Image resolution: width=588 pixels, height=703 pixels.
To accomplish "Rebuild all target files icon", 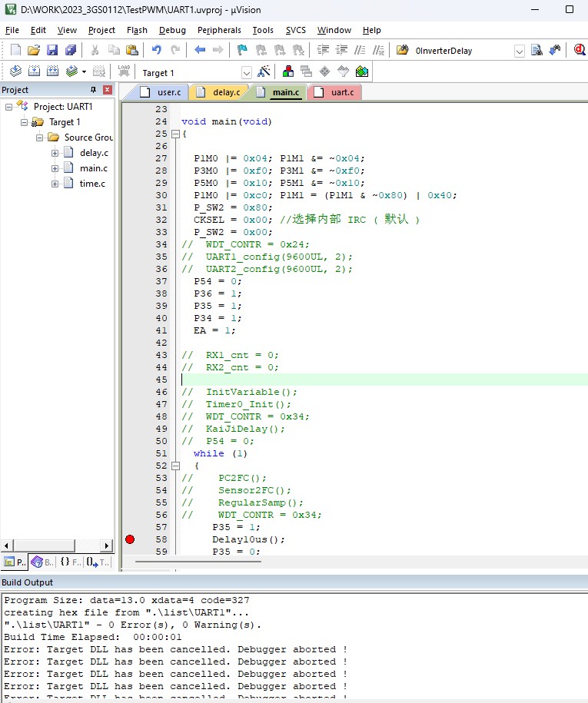I will click(52, 71).
